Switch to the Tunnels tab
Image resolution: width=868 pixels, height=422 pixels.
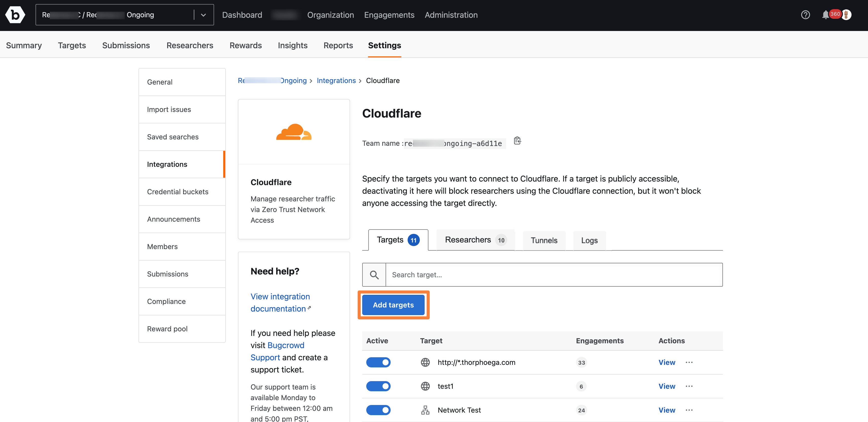[544, 240]
